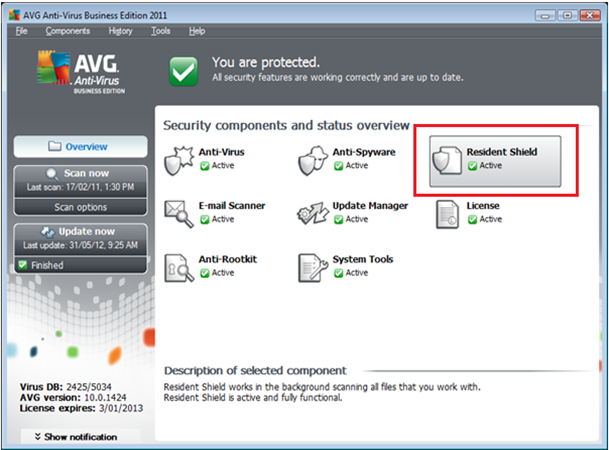Viewport: 609px width, 450px height.
Task: Open the Tools menu
Action: pyautogui.click(x=160, y=31)
